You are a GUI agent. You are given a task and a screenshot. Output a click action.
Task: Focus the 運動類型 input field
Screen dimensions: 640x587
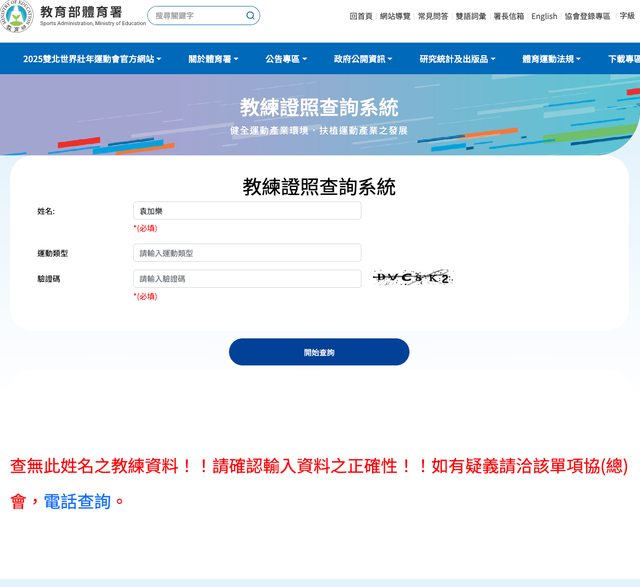(x=247, y=253)
